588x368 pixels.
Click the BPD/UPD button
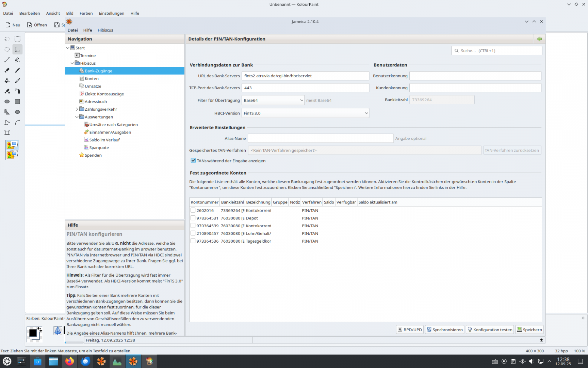410,329
